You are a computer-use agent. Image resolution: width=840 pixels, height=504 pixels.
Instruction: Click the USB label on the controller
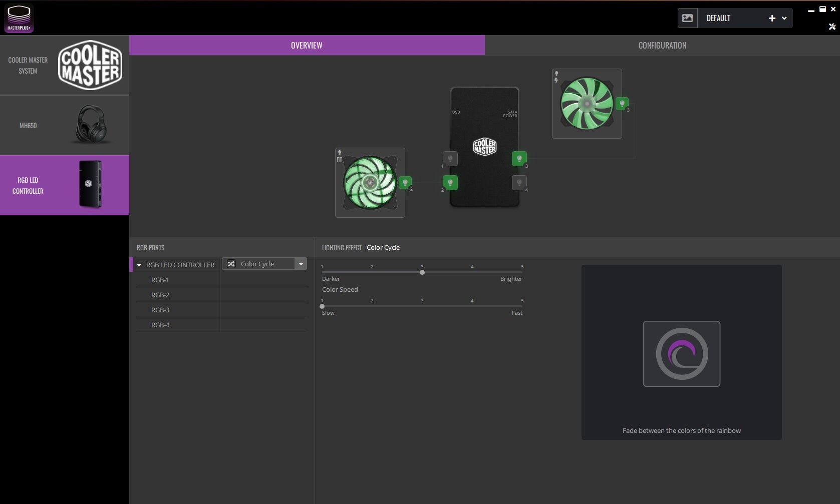click(x=456, y=112)
